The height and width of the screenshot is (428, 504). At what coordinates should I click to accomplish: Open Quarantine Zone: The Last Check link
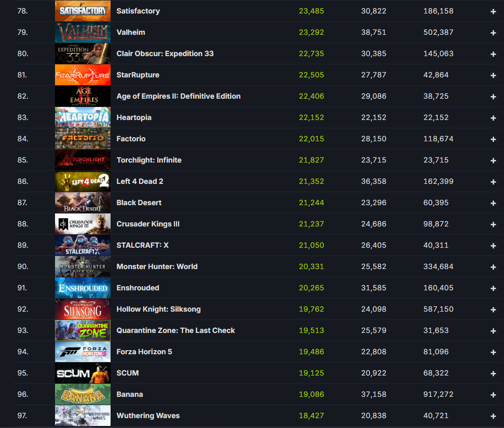click(175, 330)
